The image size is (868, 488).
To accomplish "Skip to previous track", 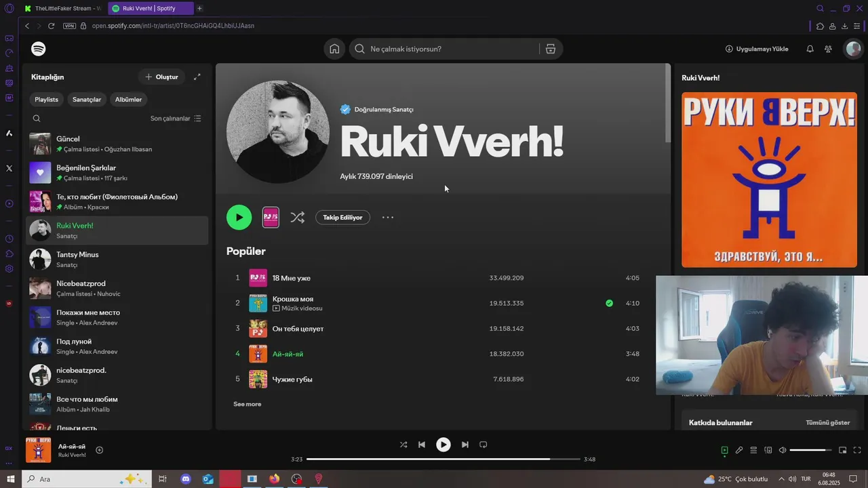I will 422,445.
